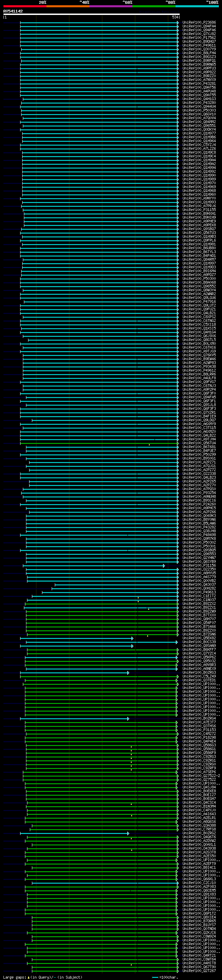Select the UniRef100_P31156 label
Viewport: 222px width, 980px height.
[x=199, y=566]
